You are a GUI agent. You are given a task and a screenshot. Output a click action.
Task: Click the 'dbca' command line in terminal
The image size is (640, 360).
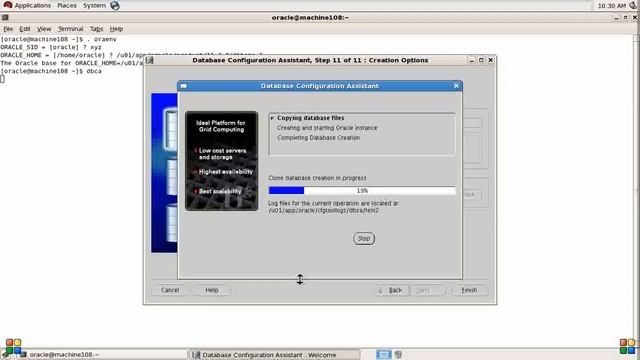(x=51, y=71)
